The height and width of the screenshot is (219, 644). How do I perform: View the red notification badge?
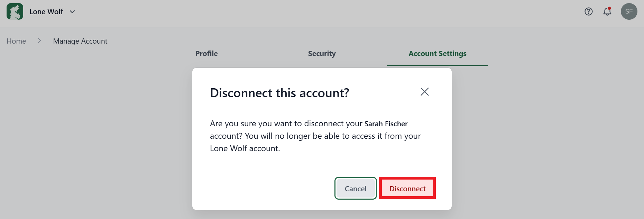[x=610, y=8]
